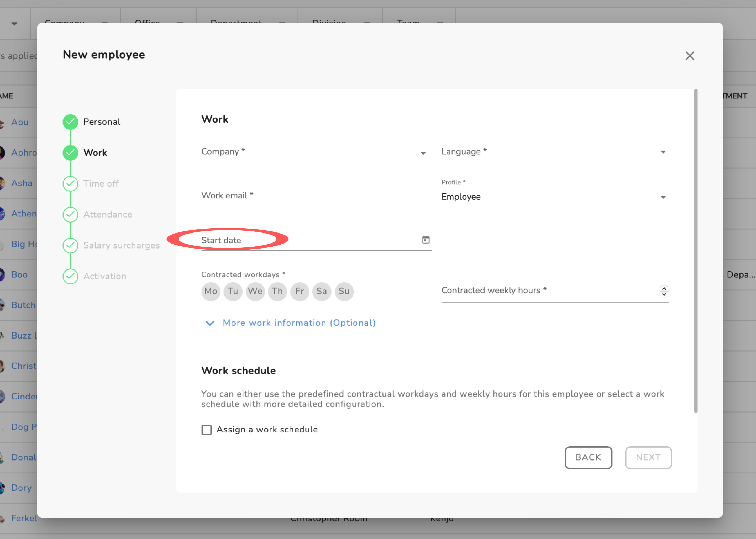This screenshot has width=756, height=539.
Task: Click the Time off step checkmark icon
Action: pos(70,183)
